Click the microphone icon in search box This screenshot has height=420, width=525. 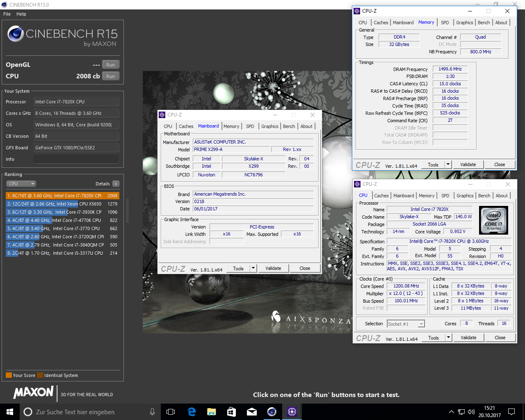coord(153,412)
